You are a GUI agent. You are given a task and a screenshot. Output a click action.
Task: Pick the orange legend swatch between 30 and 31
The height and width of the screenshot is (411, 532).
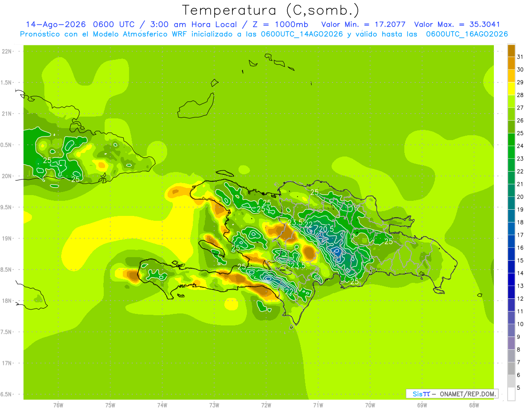tap(511, 63)
